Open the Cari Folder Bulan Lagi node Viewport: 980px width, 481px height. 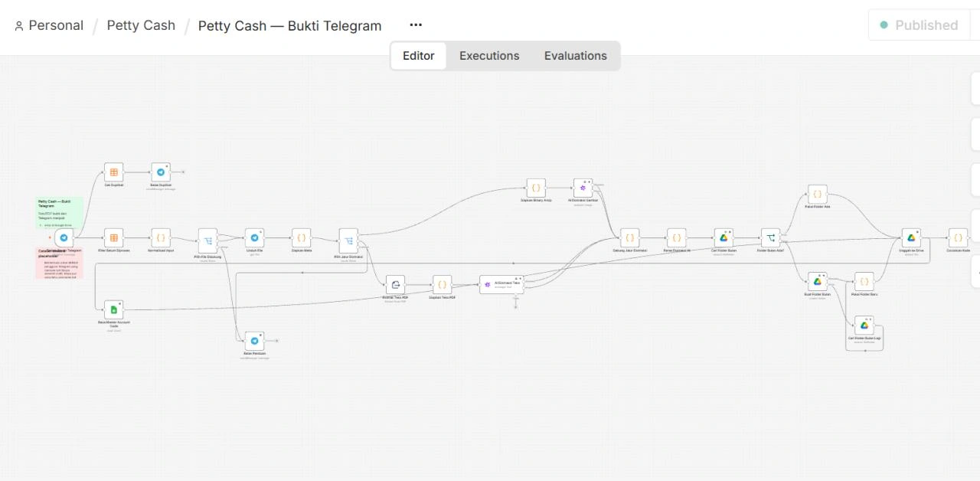[x=864, y=326]
